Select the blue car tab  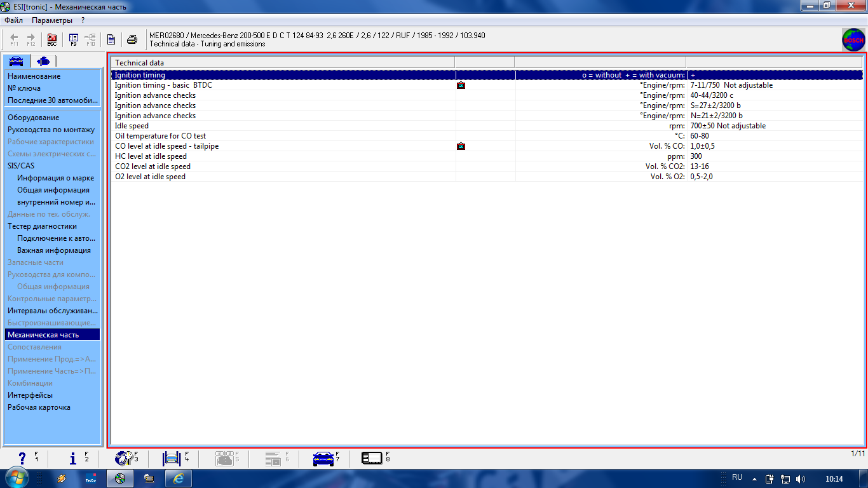16,61
